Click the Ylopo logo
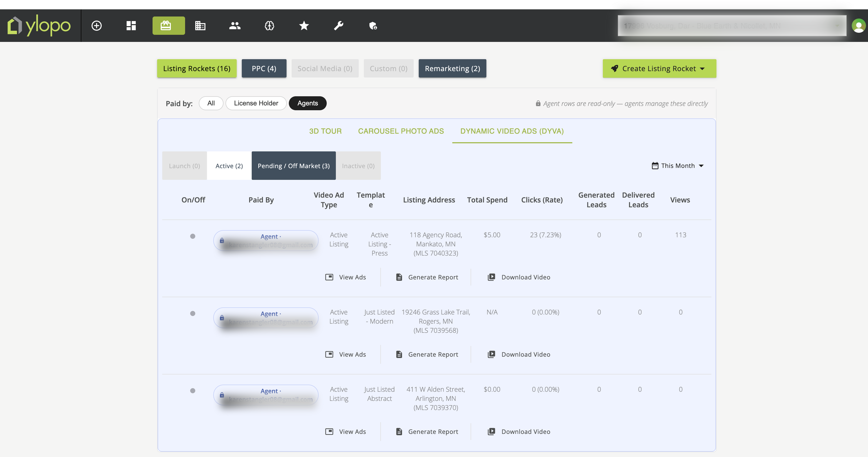Image resolution: width=868 pixels, height=457 pixels. [x=39, y=26]
